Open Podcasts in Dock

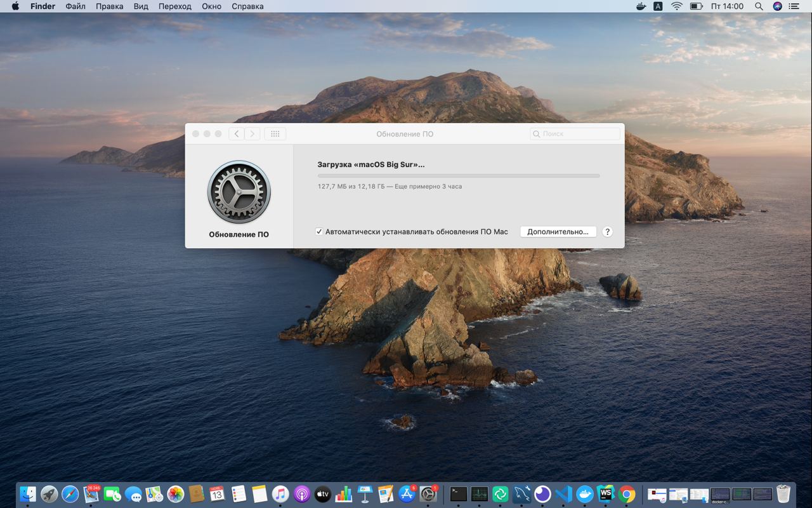tap(301, 494)
